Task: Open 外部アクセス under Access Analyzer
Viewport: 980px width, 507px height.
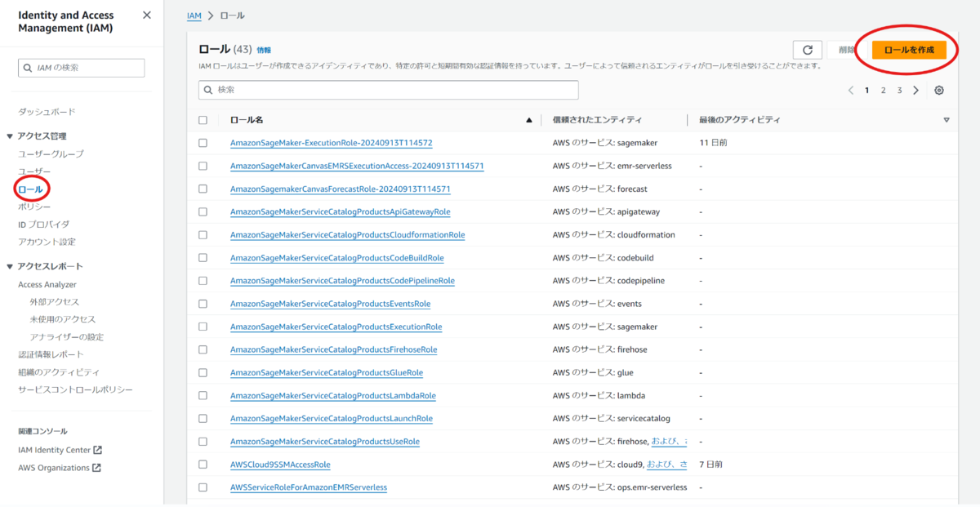Action: point(55,301)
